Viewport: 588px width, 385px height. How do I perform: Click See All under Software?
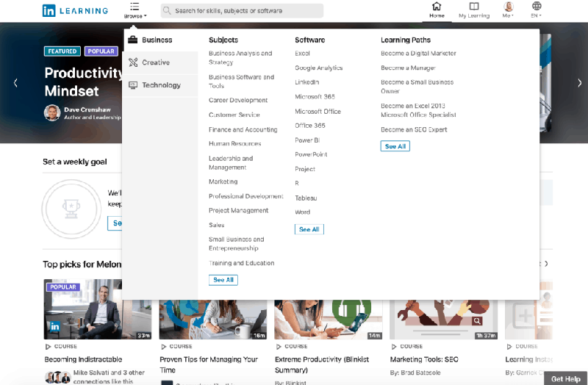(309, 229)
